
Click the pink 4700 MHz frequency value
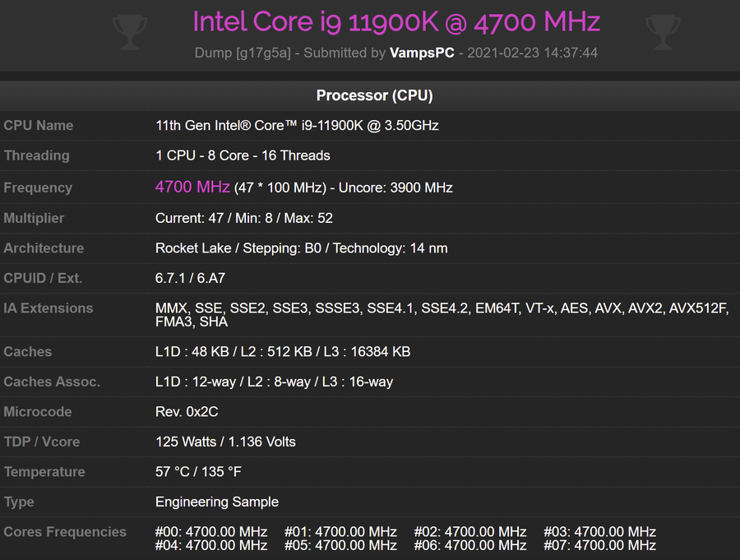pos(192,187)
